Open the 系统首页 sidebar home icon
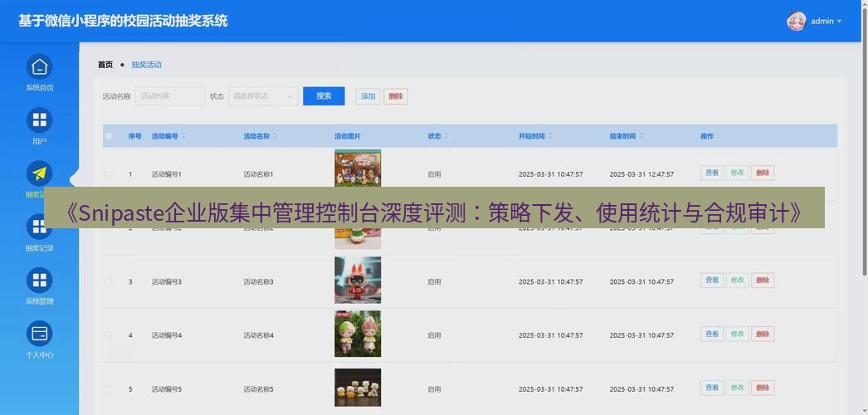 tap(39, 67)
